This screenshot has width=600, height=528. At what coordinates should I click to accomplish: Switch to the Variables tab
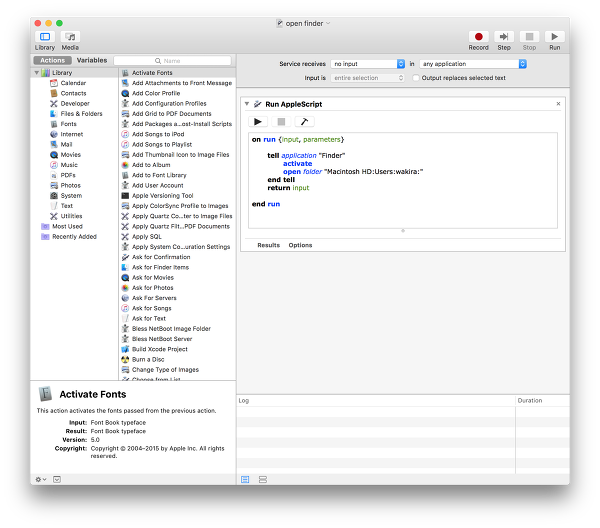pyautogui.click(x=92, y=60)
